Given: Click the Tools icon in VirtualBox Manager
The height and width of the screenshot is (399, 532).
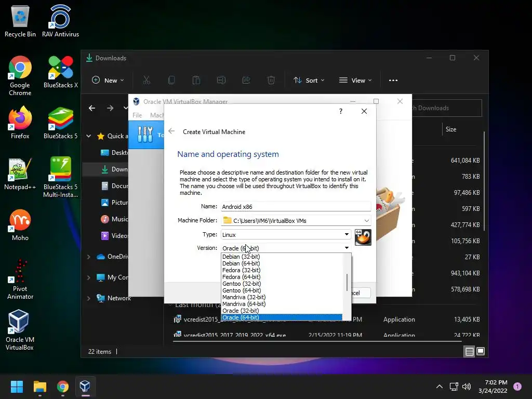Looking at the screenshot, I should point(145,135).
